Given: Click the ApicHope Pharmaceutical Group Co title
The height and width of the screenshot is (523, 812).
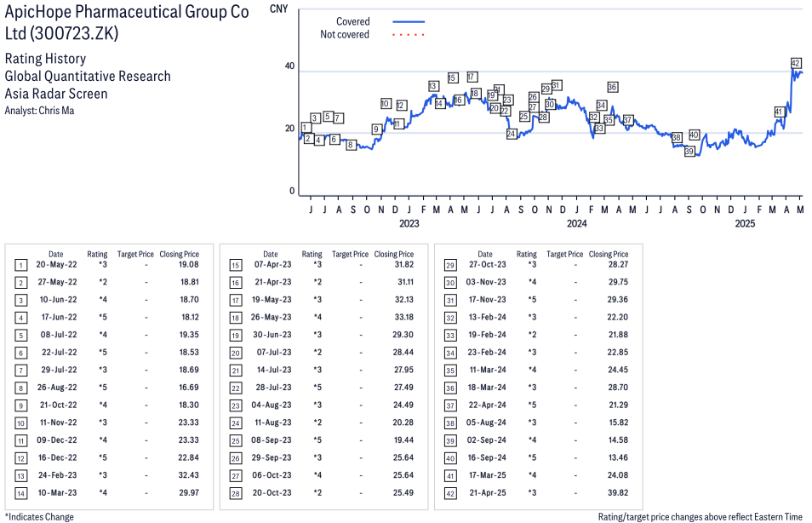Looking at the screenshot, I should point(127,12).
